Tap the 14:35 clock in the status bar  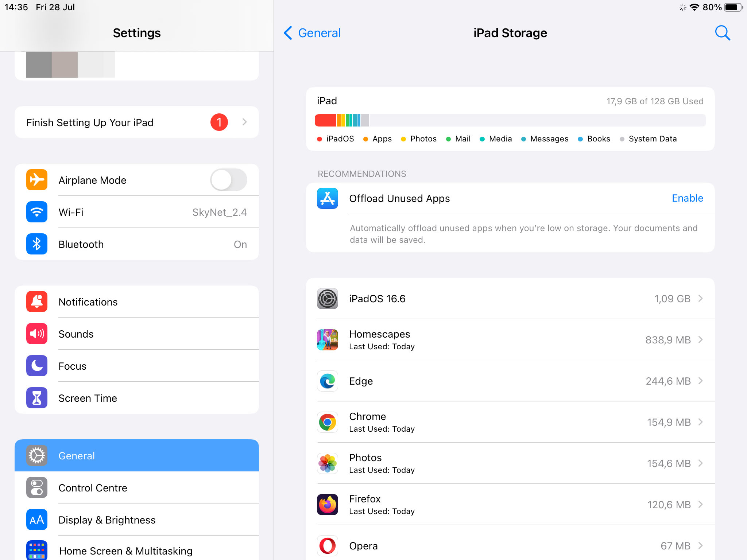tap(16, 7)
